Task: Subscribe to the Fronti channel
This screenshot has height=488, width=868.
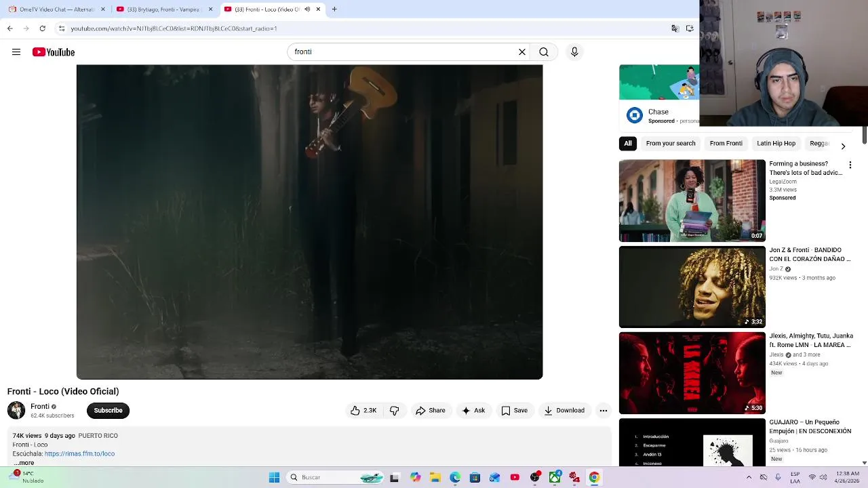Action: pyautogui.click(x=108, y=410)
